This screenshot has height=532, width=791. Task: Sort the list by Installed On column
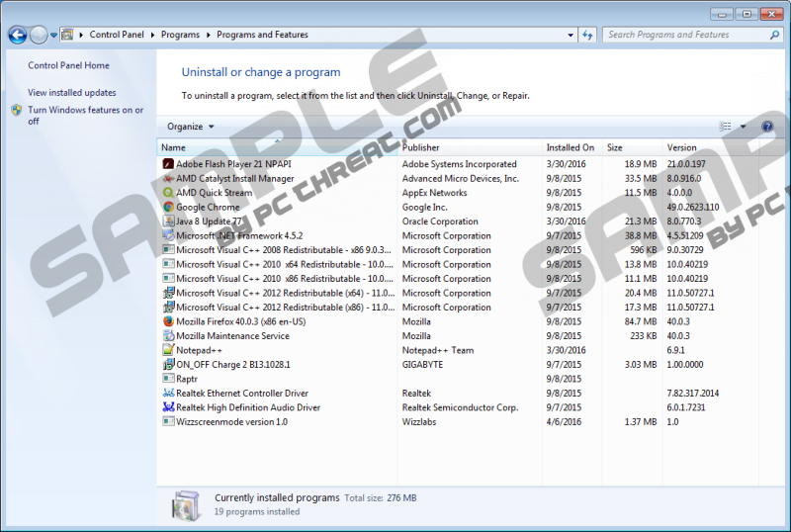(570, 147)
